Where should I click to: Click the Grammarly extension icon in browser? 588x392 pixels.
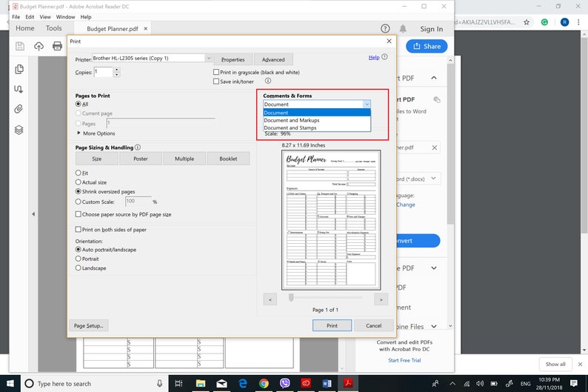click(544, 22)
